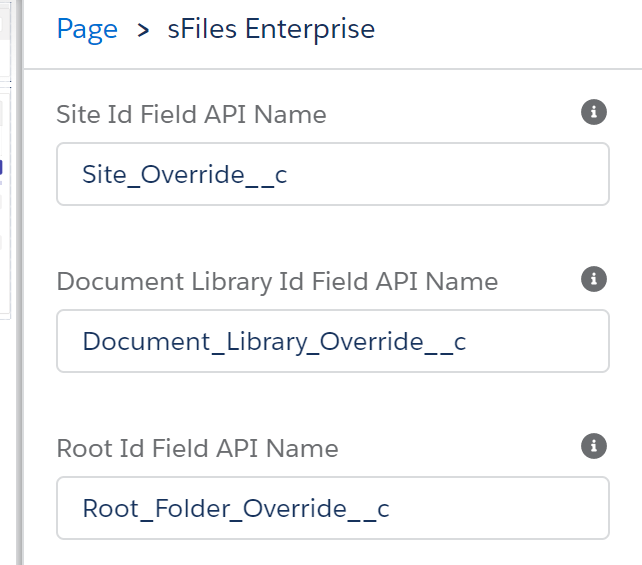The height and width of the screenshot is (565, 642).
Task: Show info tooltip for Site Id Field API Name
Action: click(594, 112)
